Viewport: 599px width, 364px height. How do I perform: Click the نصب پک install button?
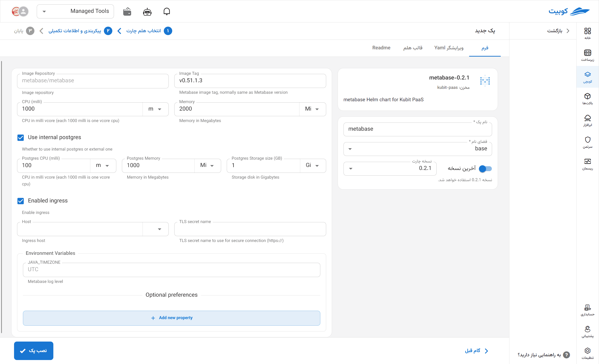pyautogui.click(x=33, y=351)
